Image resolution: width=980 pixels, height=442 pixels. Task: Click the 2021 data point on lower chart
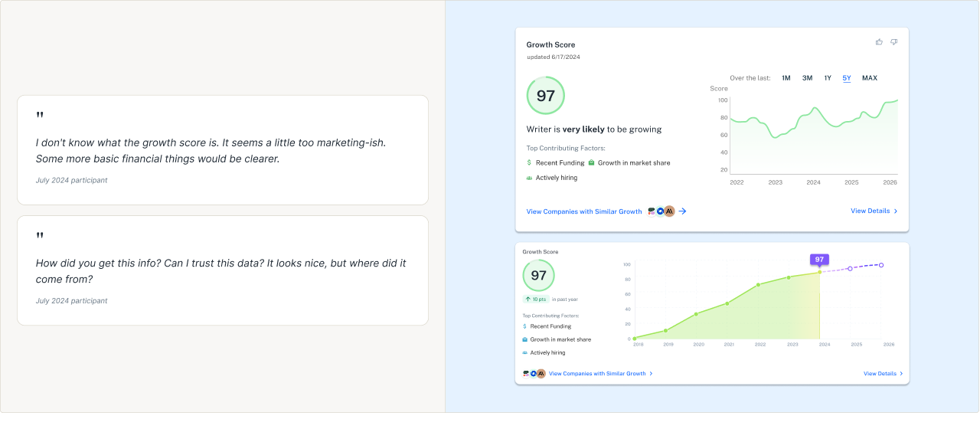[727, 303]
